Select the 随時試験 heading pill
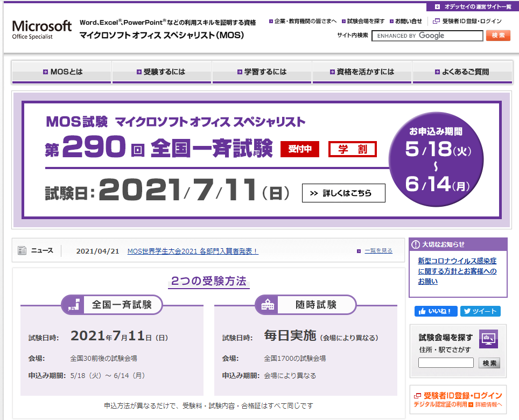 pyautogui.click(x=306, y=304)
